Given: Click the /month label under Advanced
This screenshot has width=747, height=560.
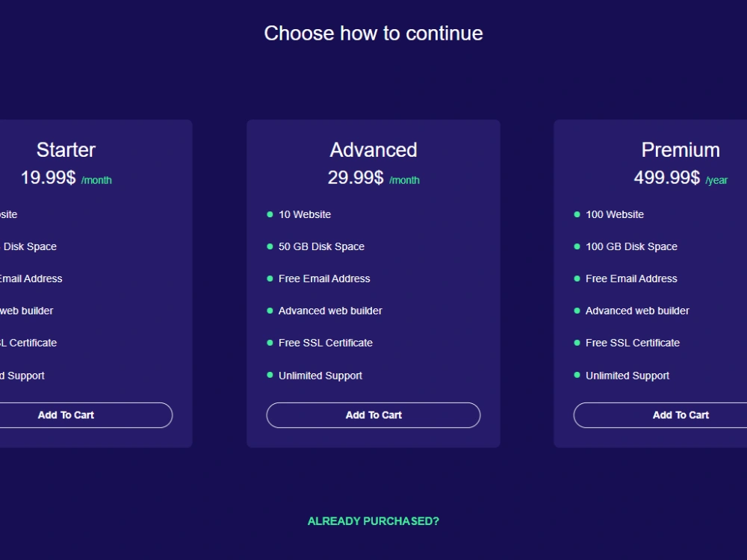Looking at the screenshot, I should 404,180.
